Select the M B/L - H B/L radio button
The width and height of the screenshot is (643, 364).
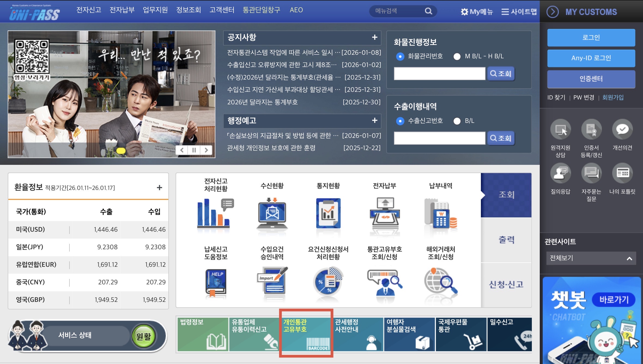(x=457, y=56)
